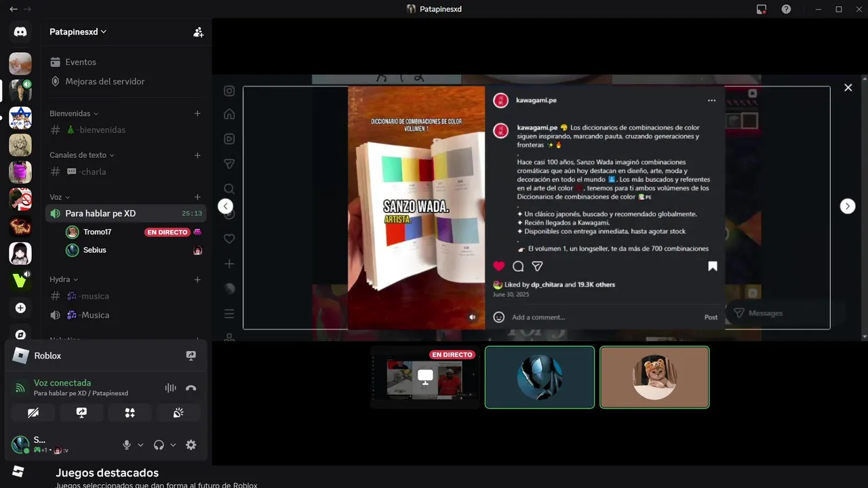Open microphone input options arrow
Viewport: 868px width, 488px height.
coord(140,445)
